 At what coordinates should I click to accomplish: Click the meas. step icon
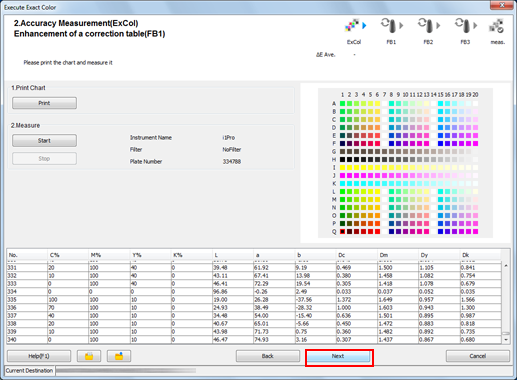tap(496, 26)
